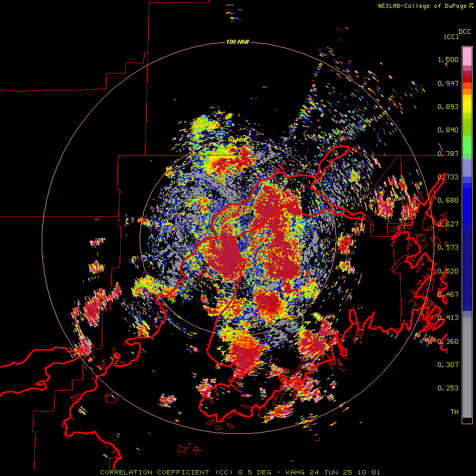Select the 0.360 scale value
Screen dimensions: 476x476
(x=448, y=342)
